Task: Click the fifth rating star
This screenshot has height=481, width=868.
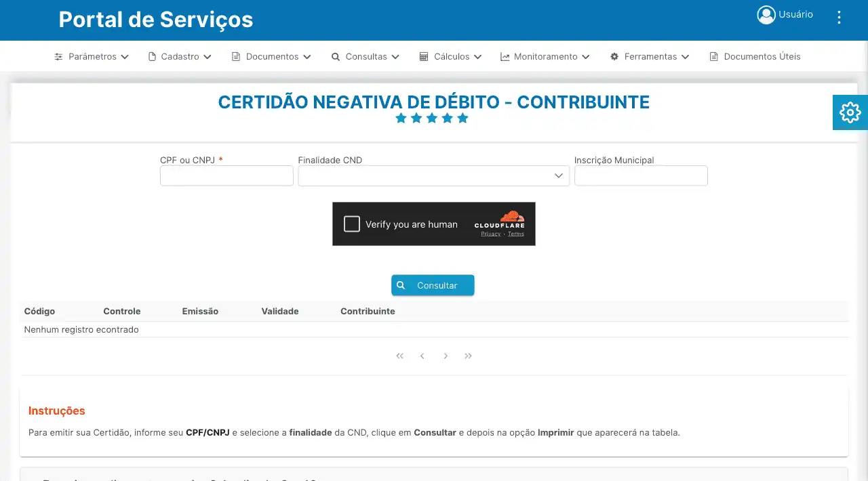Action: [x=462, y=119]
